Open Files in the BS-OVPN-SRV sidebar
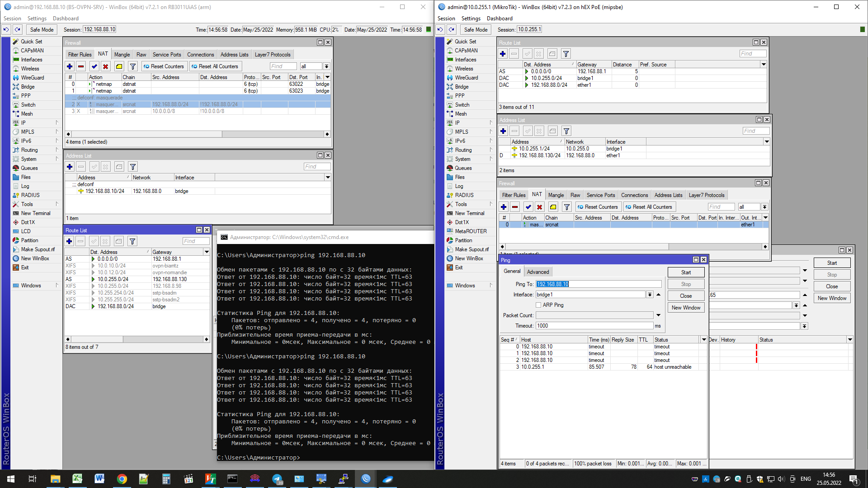The height and width of the screenshot is (488, 868). pos(26,177)
